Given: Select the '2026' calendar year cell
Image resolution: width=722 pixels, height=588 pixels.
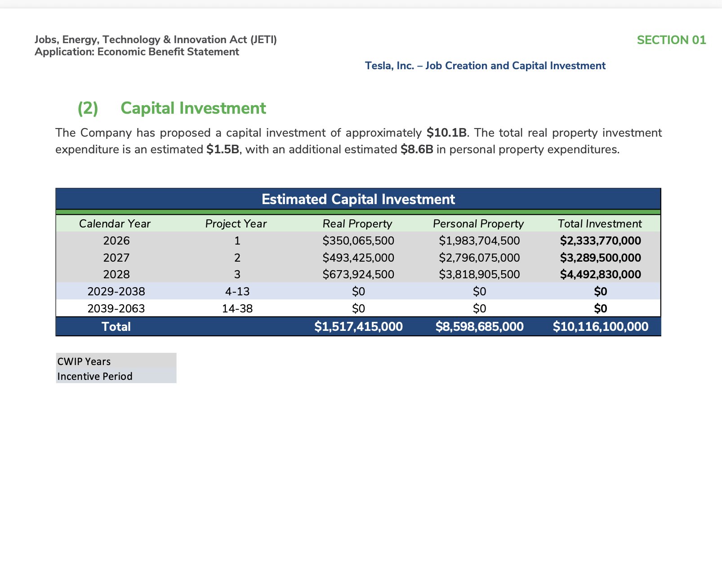Looking at the screenshot, I should click(116, 241).
